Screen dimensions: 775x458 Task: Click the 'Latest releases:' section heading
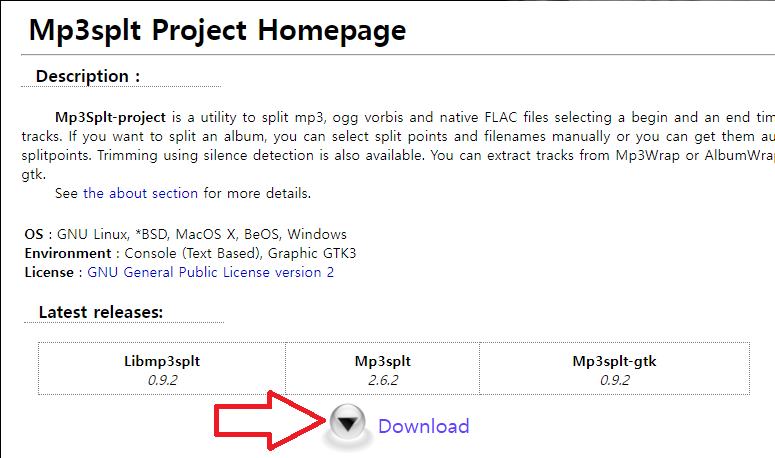coord(101,312)
